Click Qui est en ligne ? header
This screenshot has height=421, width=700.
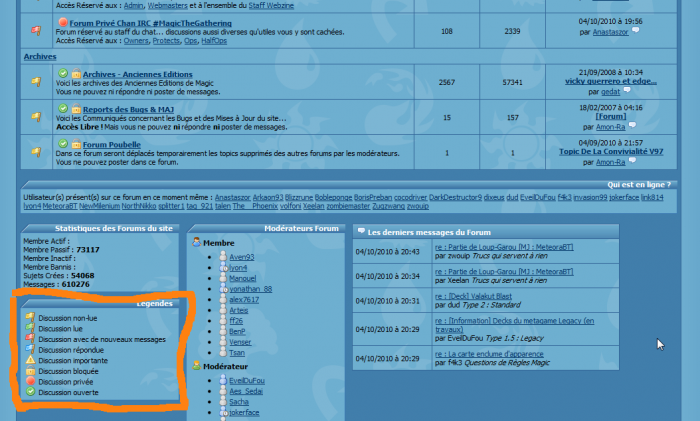point(638,184)
